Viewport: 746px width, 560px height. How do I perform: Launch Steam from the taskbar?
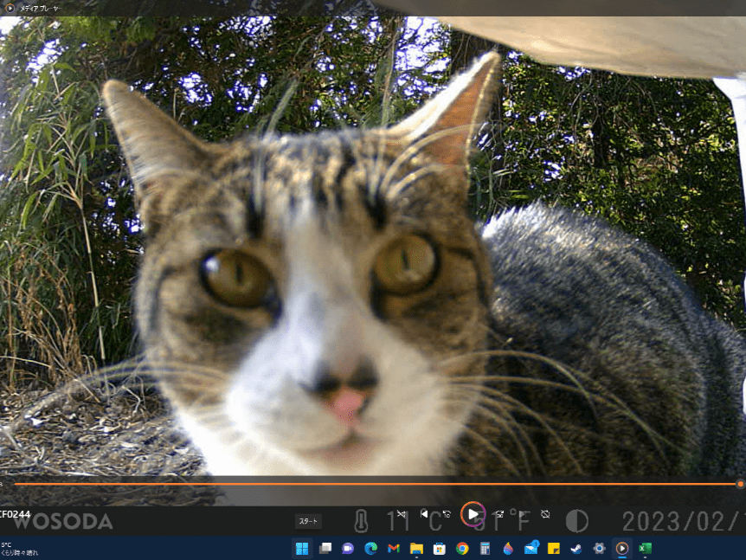(576, 549)
